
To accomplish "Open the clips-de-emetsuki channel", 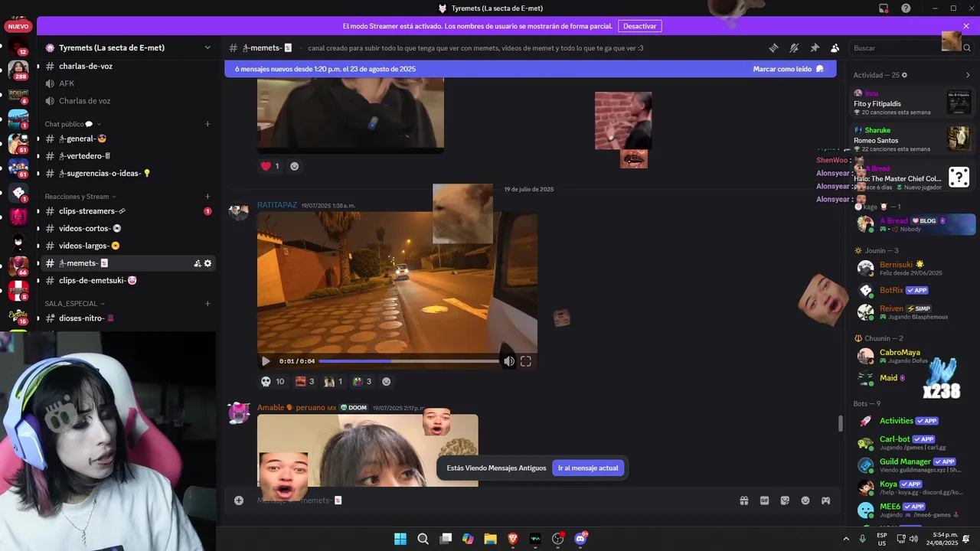I will click(126, 281).
